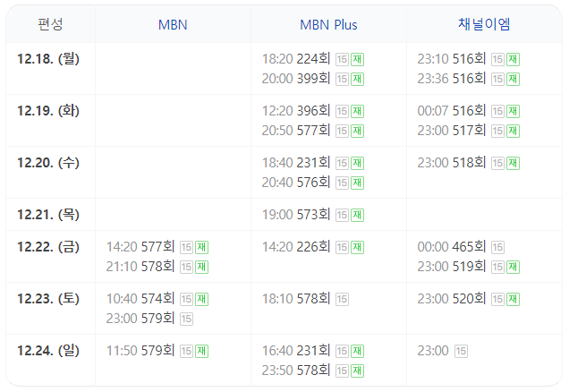Screen dimensions: 569x392
Task: Click the 20:50 577회 MBN Plus entry
Action: (313, 131)
